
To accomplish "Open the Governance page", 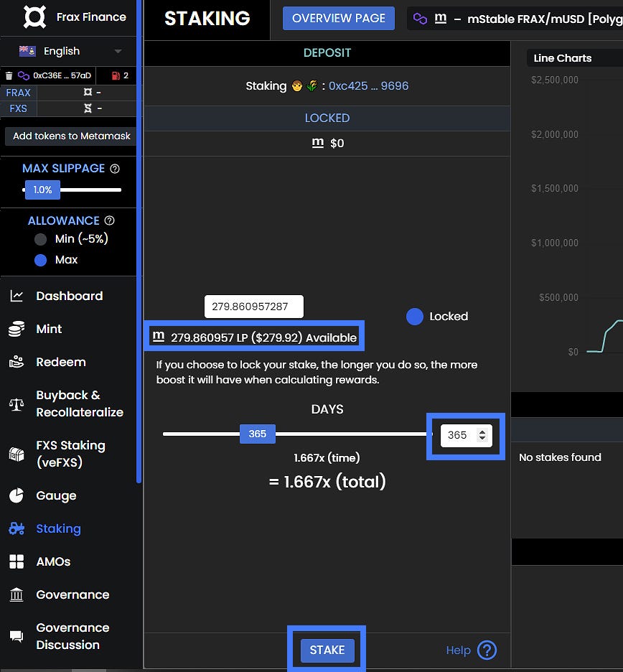I will pyautogui.click(x=72, y=594).
